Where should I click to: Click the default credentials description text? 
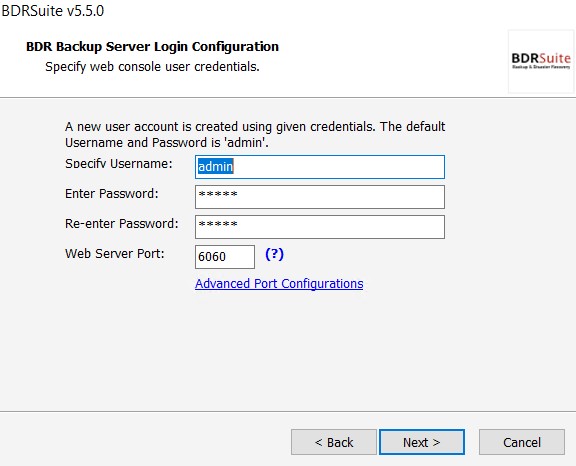(x=255, y=134)
